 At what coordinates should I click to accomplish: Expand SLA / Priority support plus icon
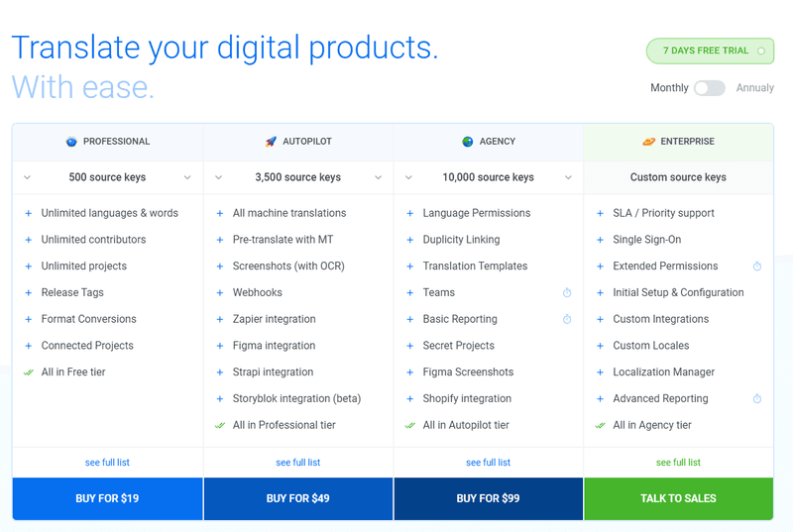point(600,213)
